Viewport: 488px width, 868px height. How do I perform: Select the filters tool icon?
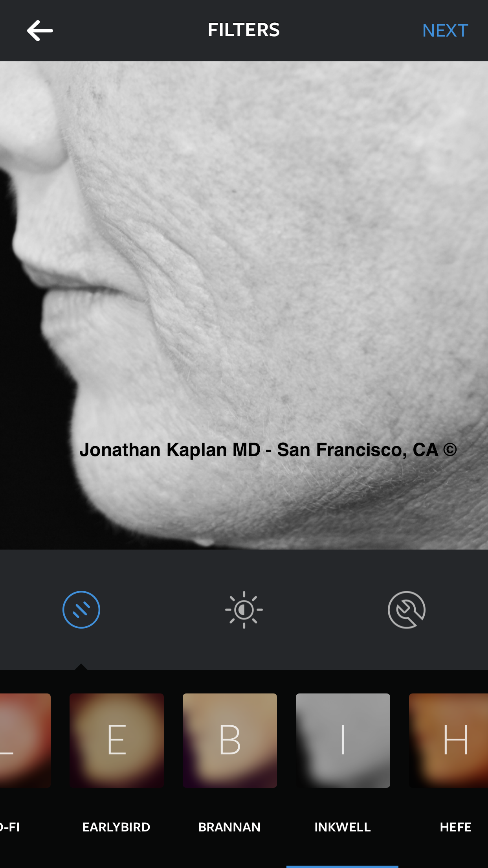81,610
